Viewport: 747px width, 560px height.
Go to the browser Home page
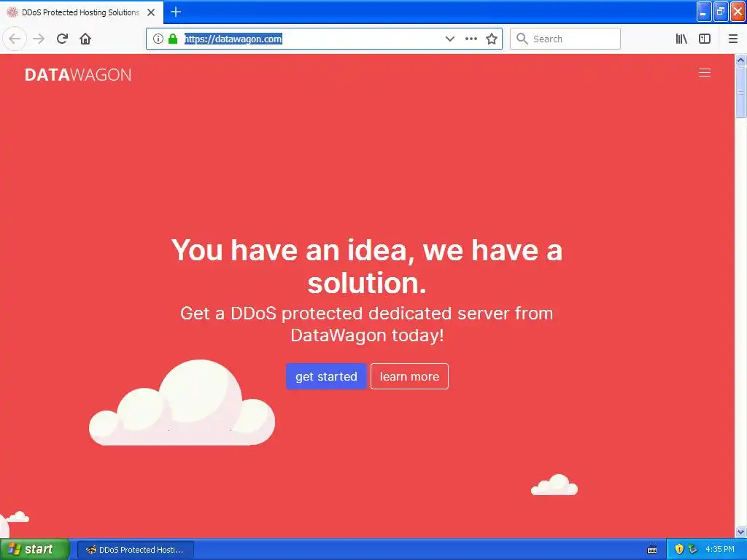tap(85, 39)
